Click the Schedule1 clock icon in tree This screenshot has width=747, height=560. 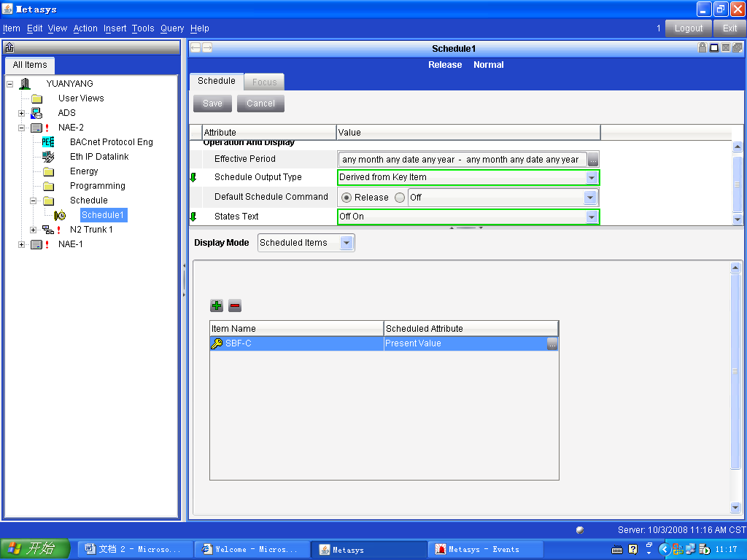click(x=60, y=215)
